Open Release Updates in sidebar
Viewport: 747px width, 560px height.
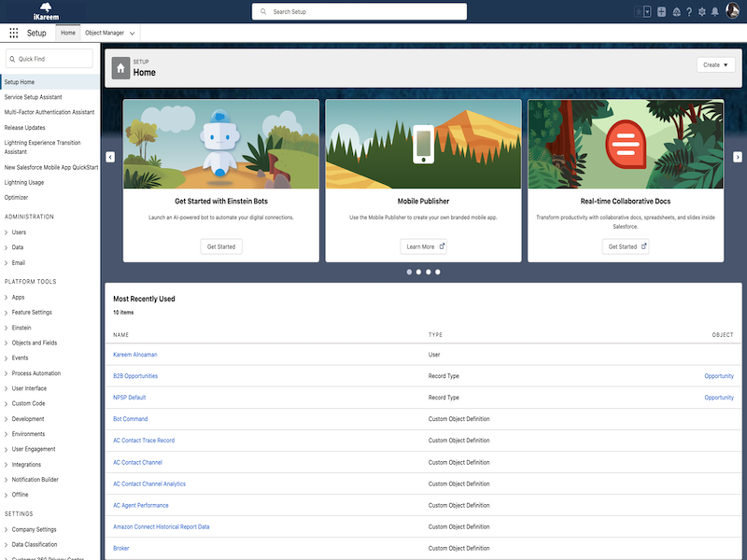pos(25,128)
